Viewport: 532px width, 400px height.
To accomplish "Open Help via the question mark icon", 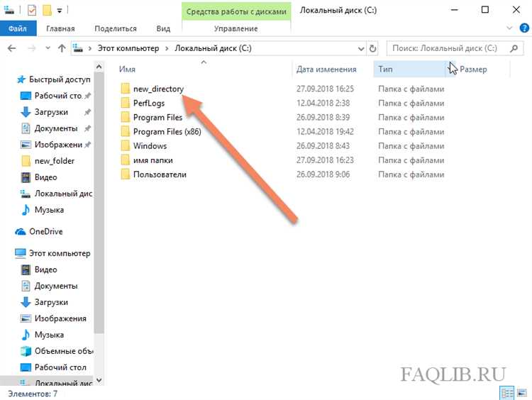I will (x=524, y=28).
